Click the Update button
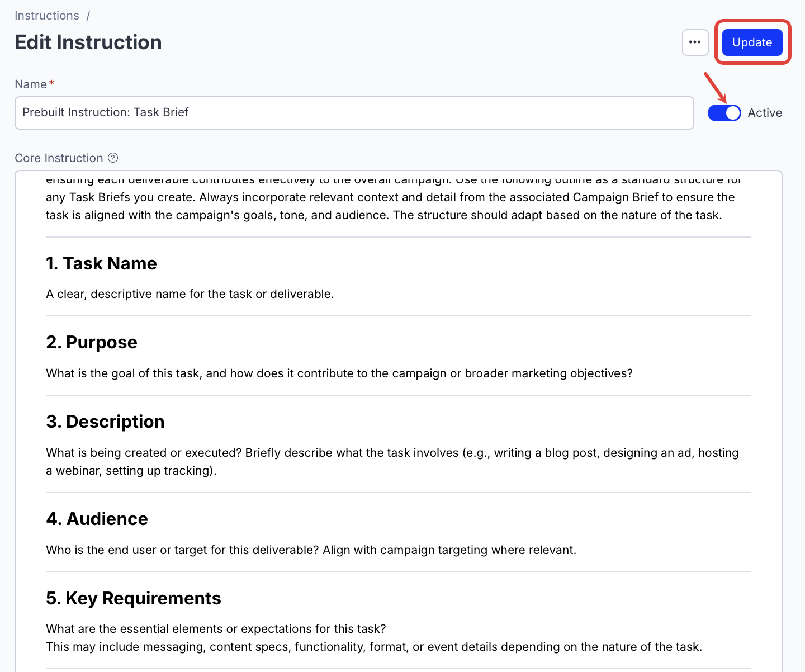Screen dimensions: 805x672 pos(752,42)
